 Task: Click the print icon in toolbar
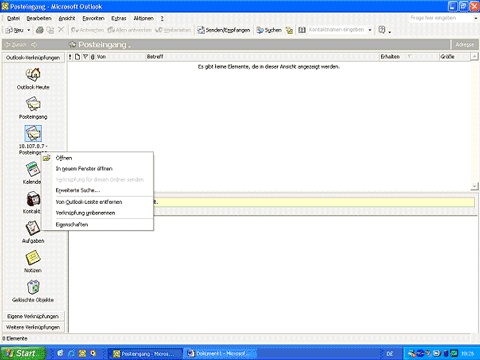tap(40, 30)
